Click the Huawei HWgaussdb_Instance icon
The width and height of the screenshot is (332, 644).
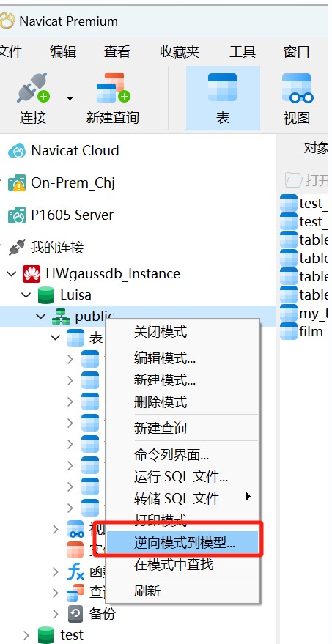32,274
